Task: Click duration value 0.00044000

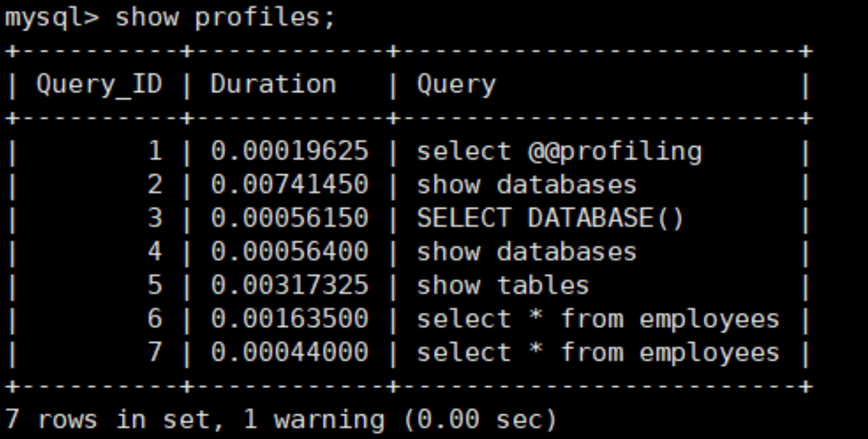Action: pyautogui.click(x=289, y=352)
